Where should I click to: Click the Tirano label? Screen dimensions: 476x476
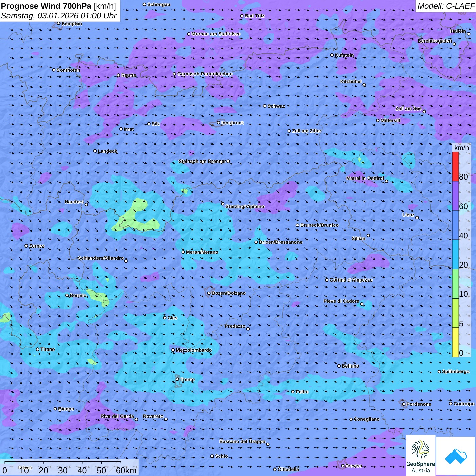tap(48, 349)
